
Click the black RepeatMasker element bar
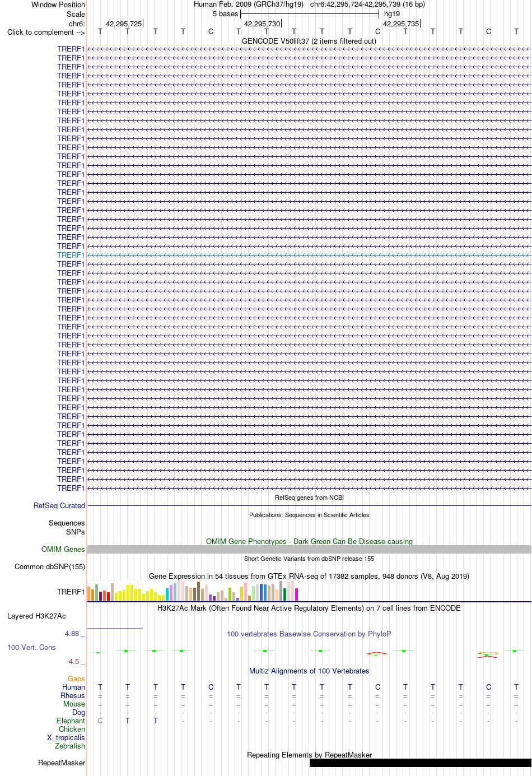421,763
